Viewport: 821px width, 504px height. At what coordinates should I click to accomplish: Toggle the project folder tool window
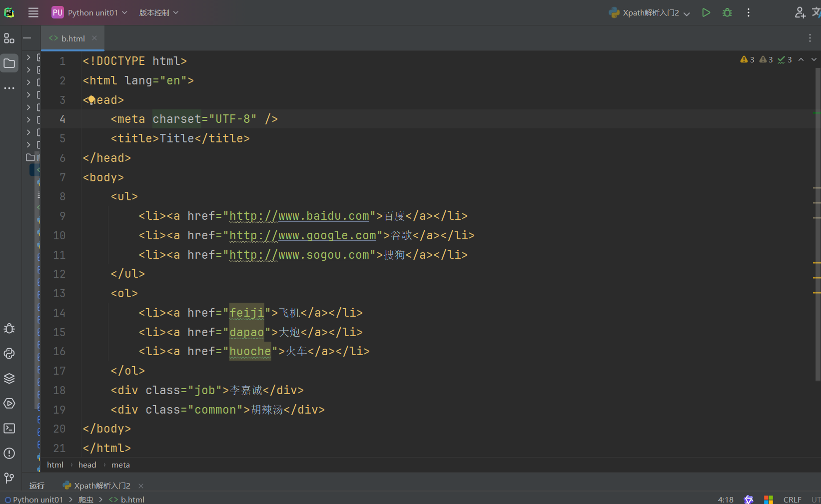9,63
